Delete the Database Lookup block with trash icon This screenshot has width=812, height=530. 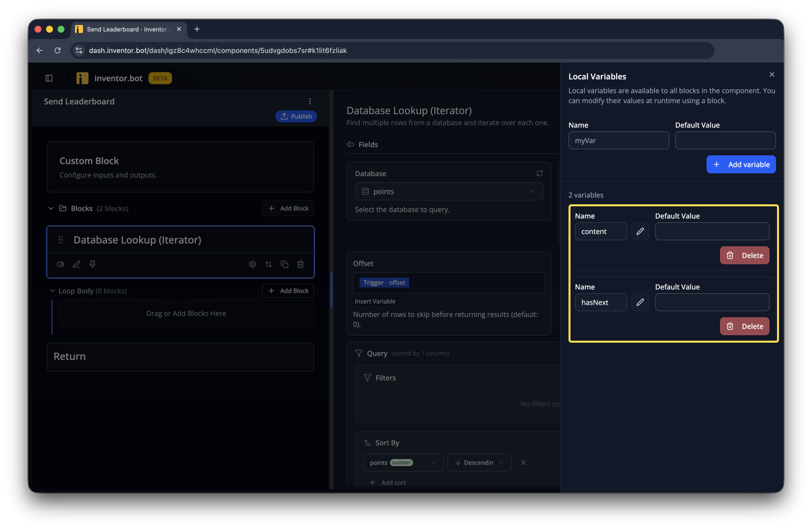pyautogui.click(x=300, y=264)
